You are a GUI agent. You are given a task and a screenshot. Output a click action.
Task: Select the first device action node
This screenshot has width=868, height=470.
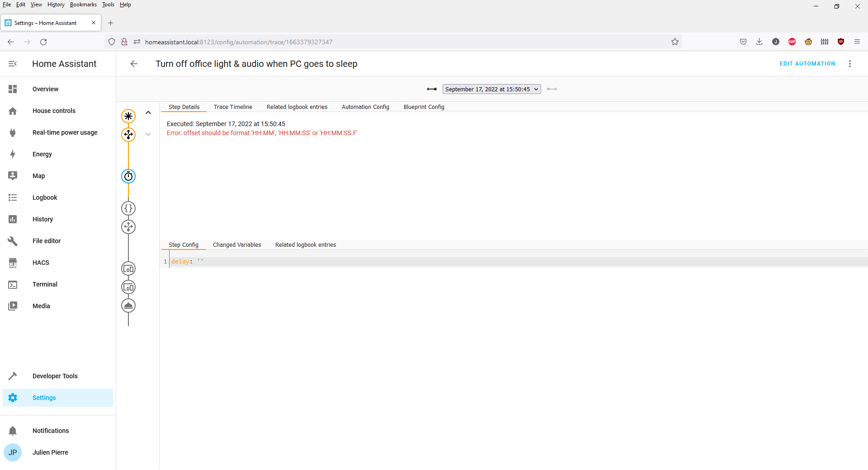coord(128,268)
